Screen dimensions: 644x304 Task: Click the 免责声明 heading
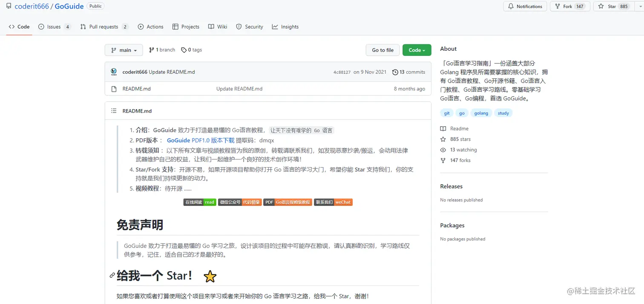(x=140, y=225)
